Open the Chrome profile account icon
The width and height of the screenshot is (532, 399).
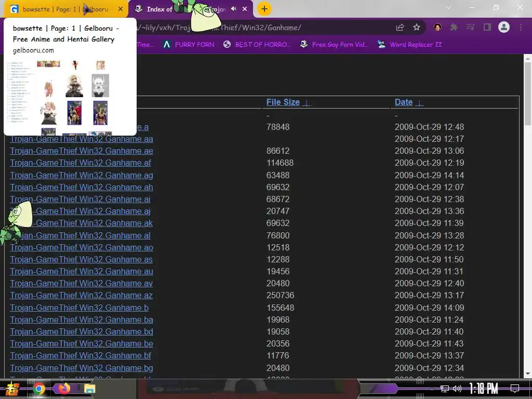pyautogui.click(x=504, y=27)
